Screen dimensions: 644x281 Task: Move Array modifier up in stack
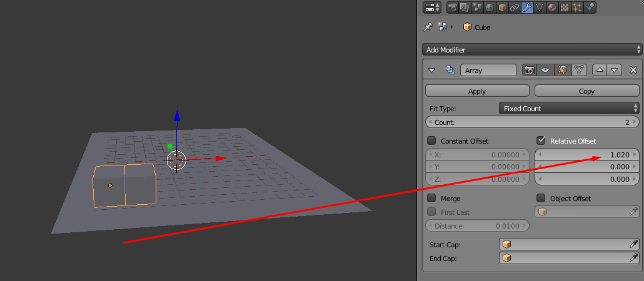(x=600, y=70)
